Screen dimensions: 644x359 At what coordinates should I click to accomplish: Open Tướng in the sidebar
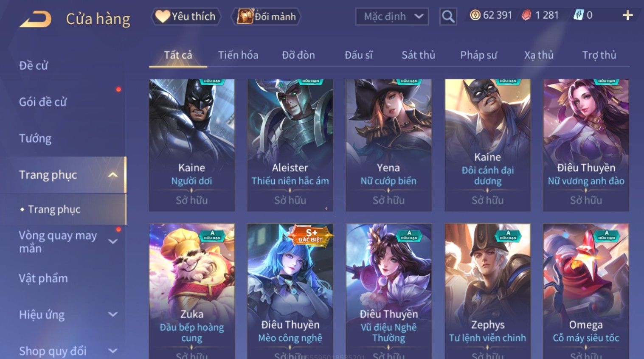(35, 139)
